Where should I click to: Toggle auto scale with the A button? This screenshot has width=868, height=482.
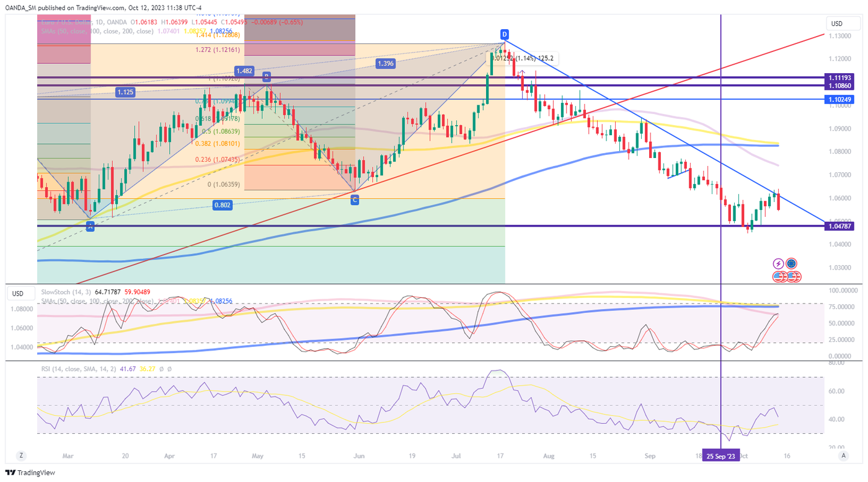(843, 455)
